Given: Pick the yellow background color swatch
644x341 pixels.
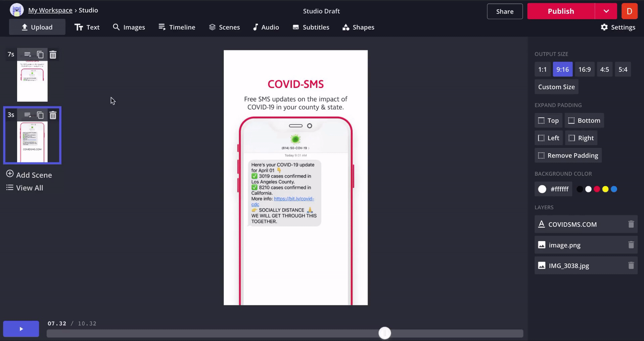Looking at the screenshot, I should (x=605, y=189).
